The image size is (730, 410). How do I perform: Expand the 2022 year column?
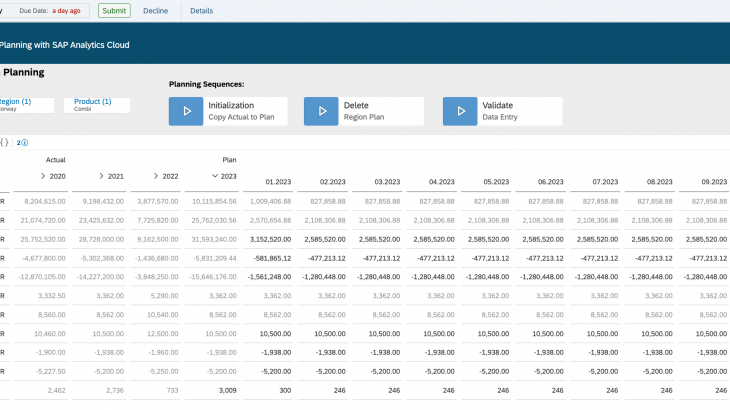tap(156, 176)
